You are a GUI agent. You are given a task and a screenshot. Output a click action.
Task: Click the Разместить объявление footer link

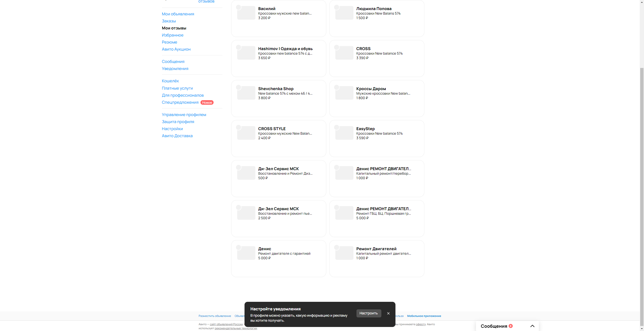pyautogui.click(x=215, y=316)
